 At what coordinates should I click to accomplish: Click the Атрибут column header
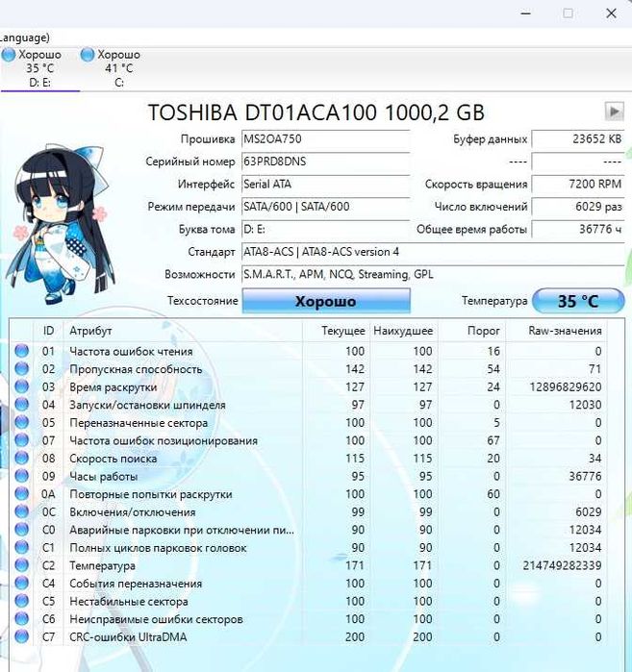pyautogui.click(x=183, y=331)
